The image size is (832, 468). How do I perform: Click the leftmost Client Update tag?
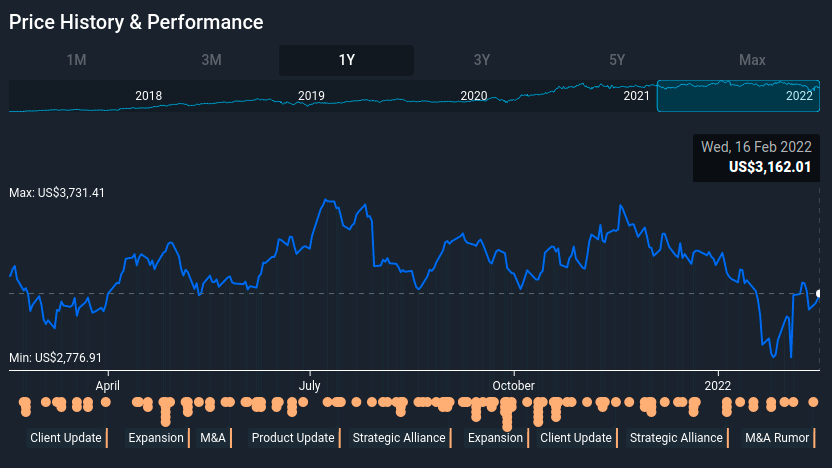coord(66,438)
